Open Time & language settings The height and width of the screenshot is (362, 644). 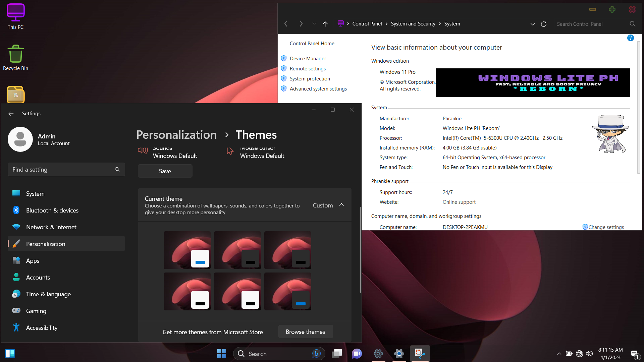pyautogui.click(x=66, y=294)
